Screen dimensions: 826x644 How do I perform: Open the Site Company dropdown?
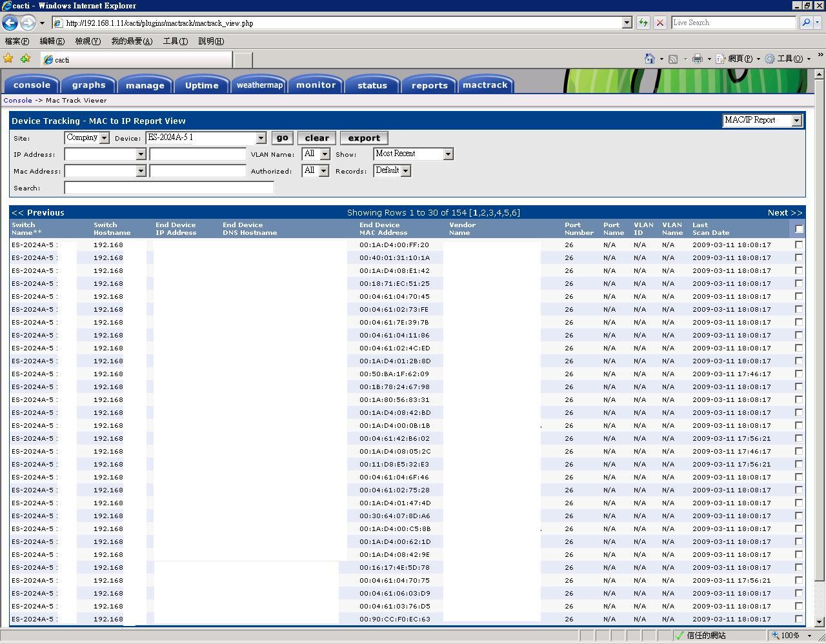pos(86,137)
